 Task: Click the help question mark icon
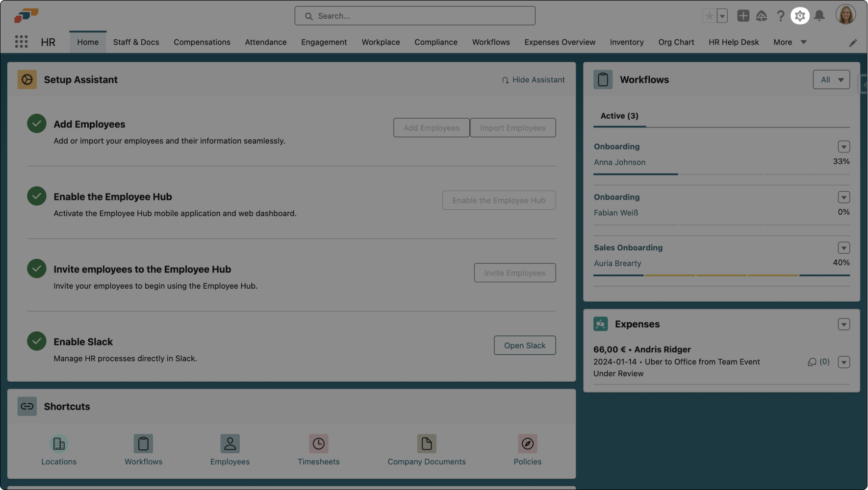pyautogui.click(x=781, y=15)
